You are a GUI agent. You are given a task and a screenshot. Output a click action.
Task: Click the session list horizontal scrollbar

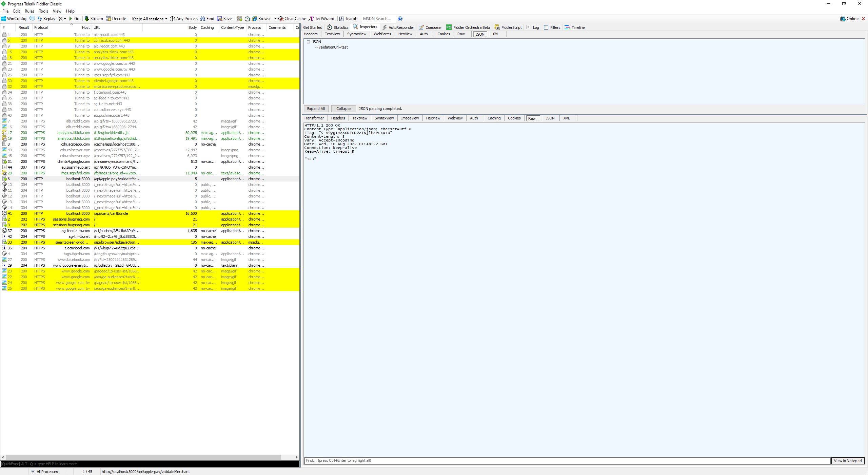coord(143,457)
